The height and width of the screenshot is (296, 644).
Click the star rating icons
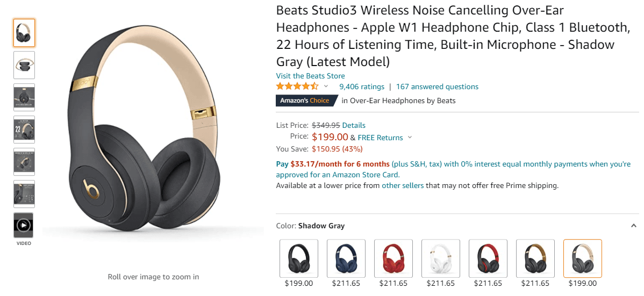pos(297,86)
